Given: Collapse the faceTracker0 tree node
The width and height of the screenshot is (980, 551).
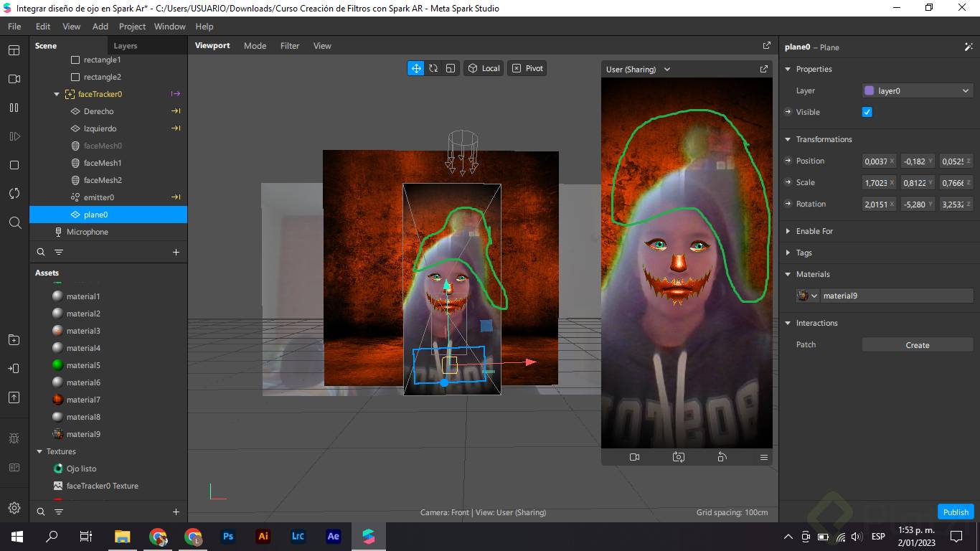Looking at the screenshot, I should pos(57,94).
